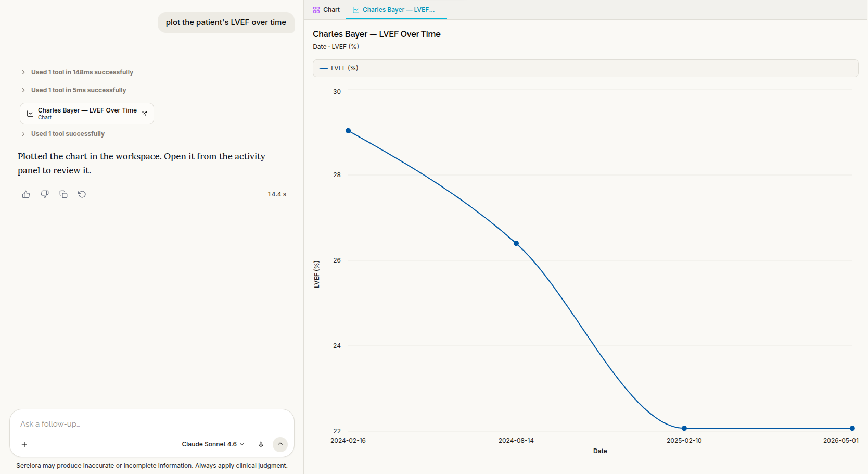Click the 2025-02-10 data point
The image size is (868, 474).
pos(684,428)
